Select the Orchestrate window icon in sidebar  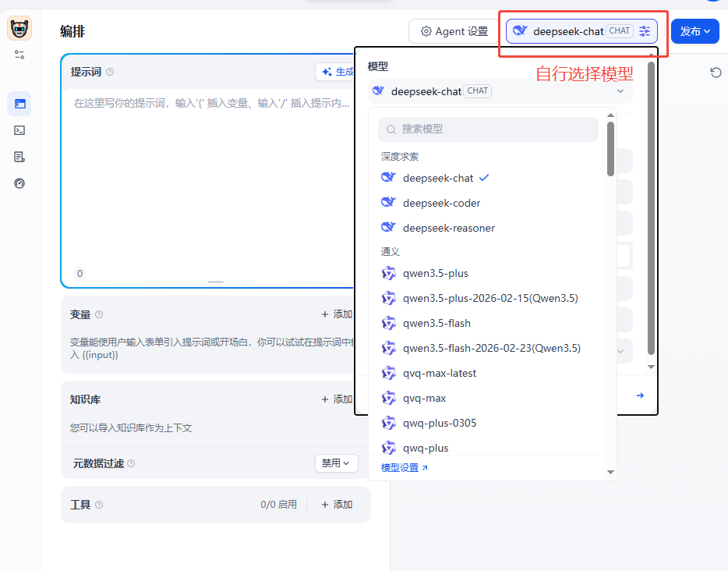click(19, 104)
